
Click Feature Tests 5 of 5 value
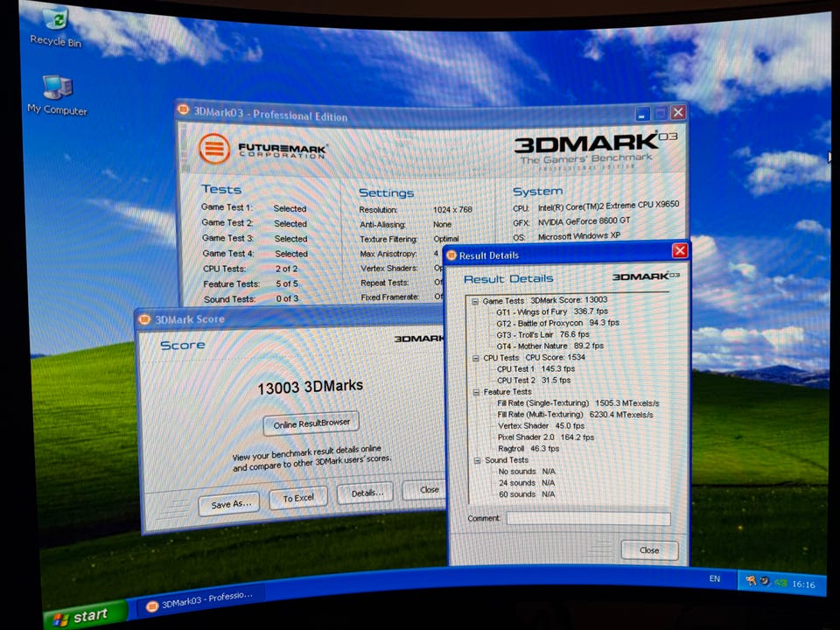tap(287, 283)
